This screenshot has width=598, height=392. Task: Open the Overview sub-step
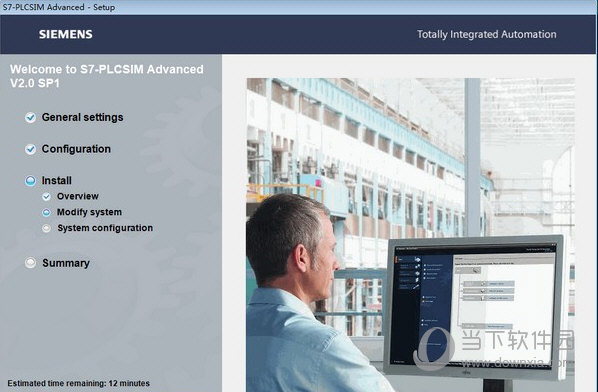point(78,196)
